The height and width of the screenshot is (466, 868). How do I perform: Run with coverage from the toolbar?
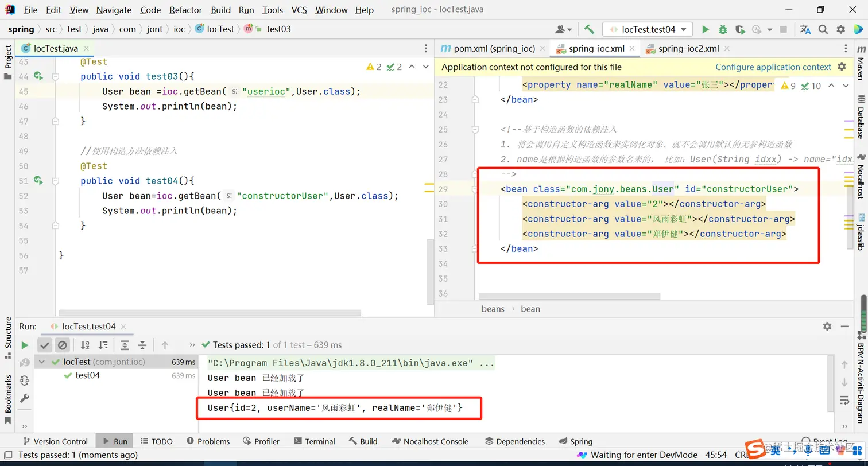point(740,29)
